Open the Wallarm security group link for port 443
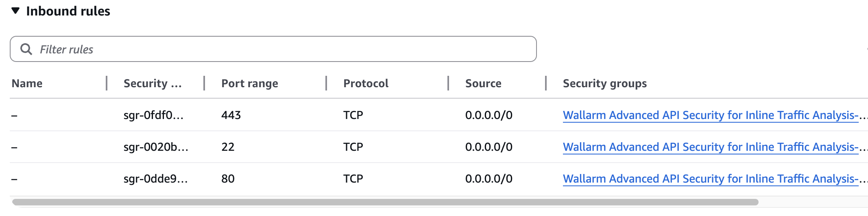 [710, 115]
